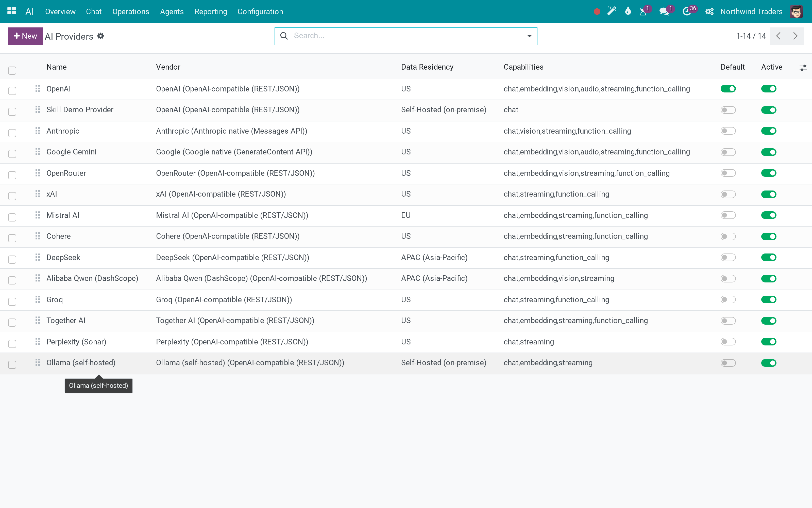
Task: Open the Cohere provider record
Action: pyautogui.click(x=58, y=236)
